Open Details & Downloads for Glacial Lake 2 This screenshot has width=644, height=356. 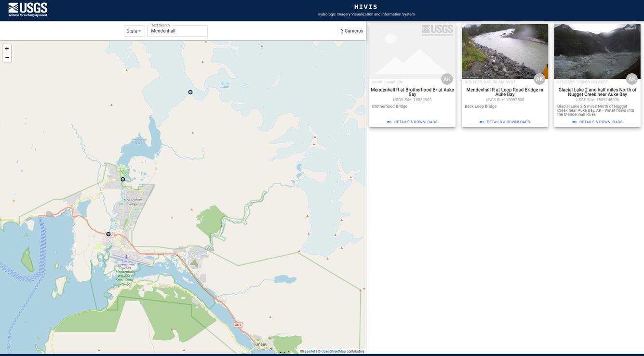597,120
